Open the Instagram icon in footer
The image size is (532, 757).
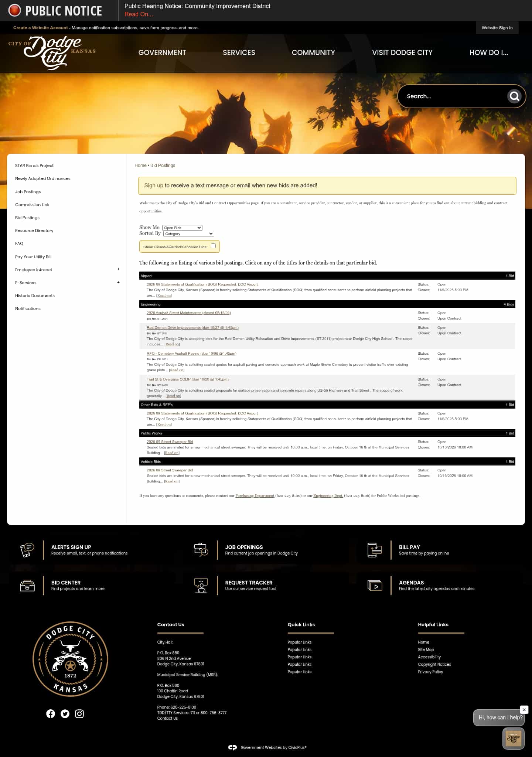point(79,714)
